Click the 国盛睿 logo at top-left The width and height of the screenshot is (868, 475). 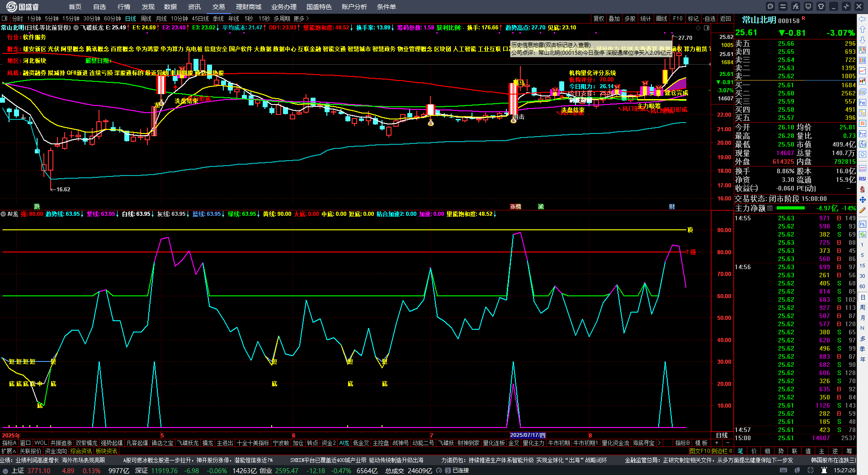[23, 6]
